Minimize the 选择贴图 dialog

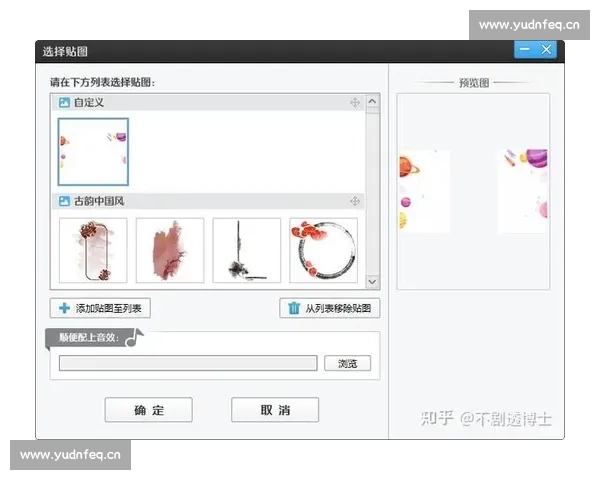coord(524,49)
